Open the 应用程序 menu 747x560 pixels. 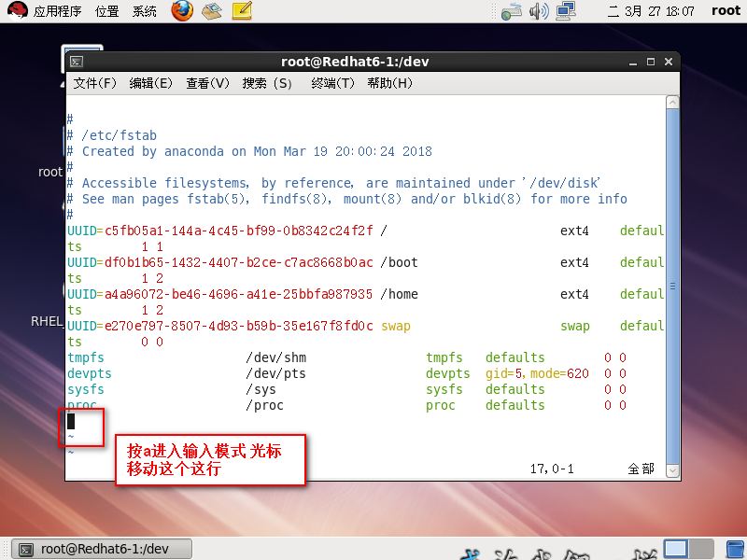(x=57, y=11)
